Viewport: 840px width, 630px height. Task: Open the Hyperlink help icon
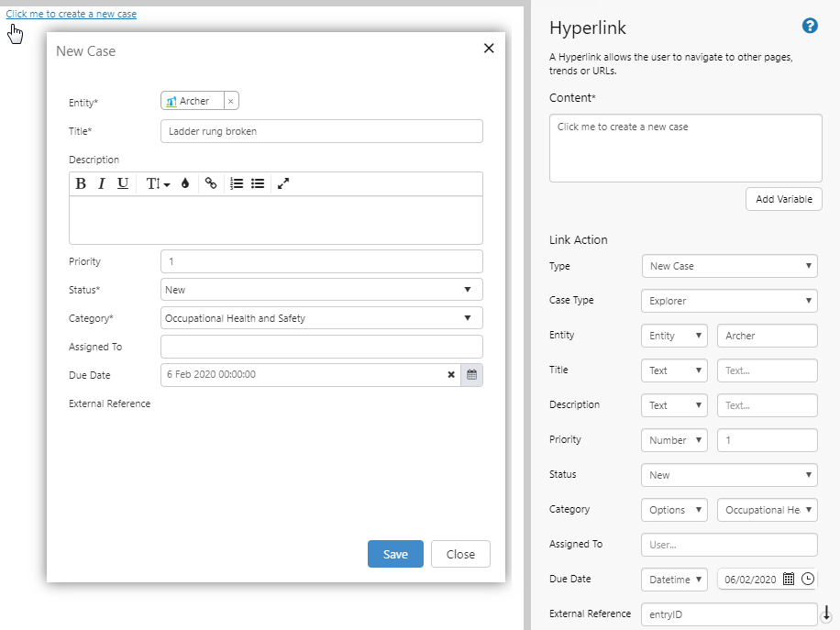tap(810, 26)
